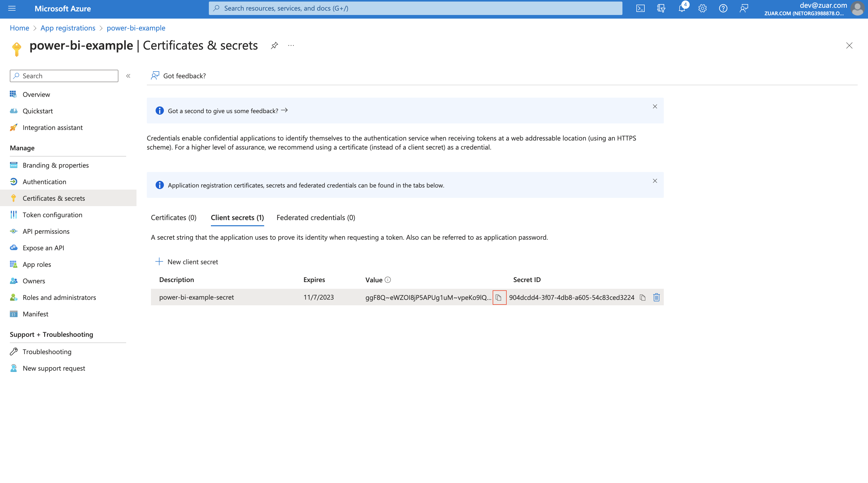Select the 904dcdd4 Secret ID text
The height and width of the screenshot is (483, 868).
572,298
